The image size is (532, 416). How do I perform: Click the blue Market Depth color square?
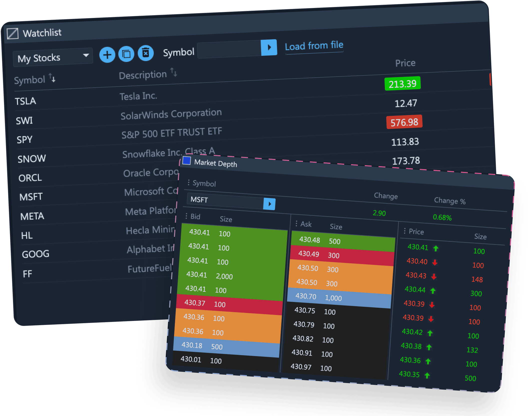click(187, 160)
